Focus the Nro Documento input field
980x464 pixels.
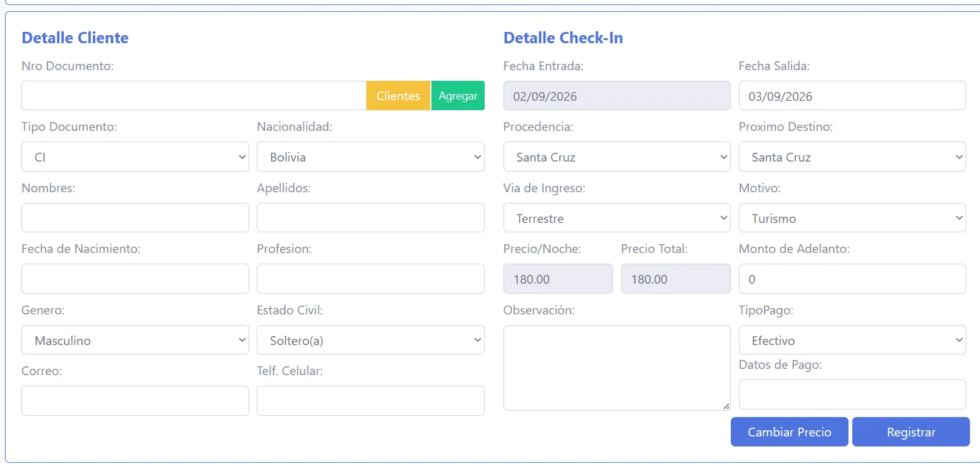point(194,96)
